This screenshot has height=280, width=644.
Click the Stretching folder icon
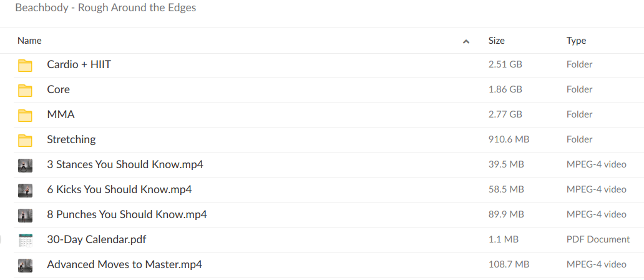25,140
